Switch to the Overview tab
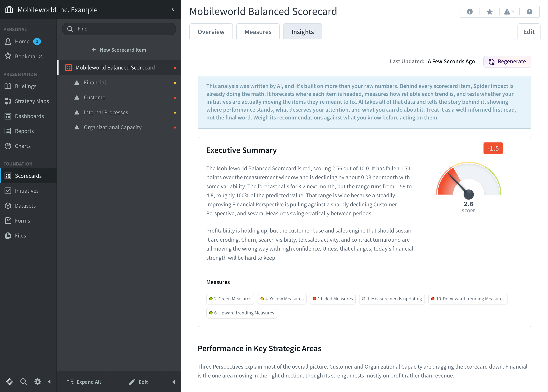The height and width of the screenshot is (392, 548). (x=211, y=32)
